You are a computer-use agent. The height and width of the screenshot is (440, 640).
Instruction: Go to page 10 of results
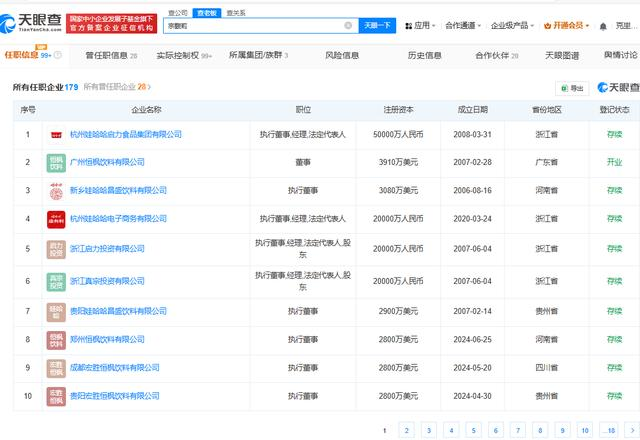click(x=585, y=430)
